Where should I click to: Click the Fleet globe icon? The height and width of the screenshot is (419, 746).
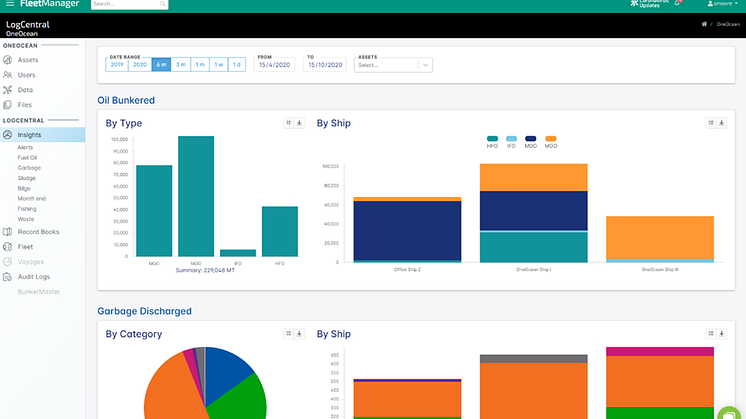(x=8, y=247)
